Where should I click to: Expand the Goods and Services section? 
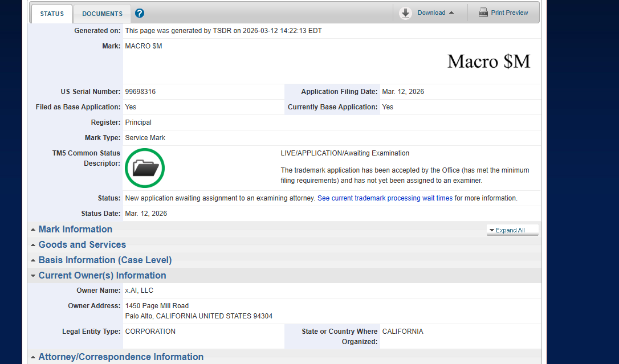[x=82, y=244]
